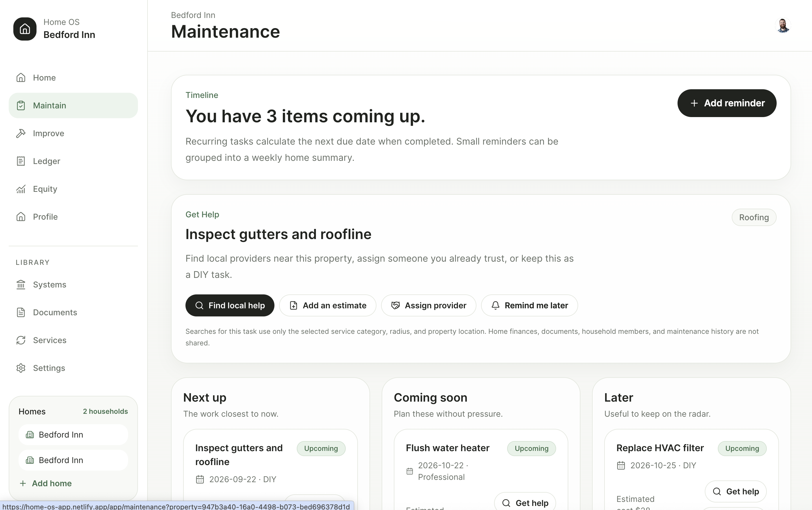812x510 pixels.
Task: Click the 'Later' column heading
Action: coord(618,398)
